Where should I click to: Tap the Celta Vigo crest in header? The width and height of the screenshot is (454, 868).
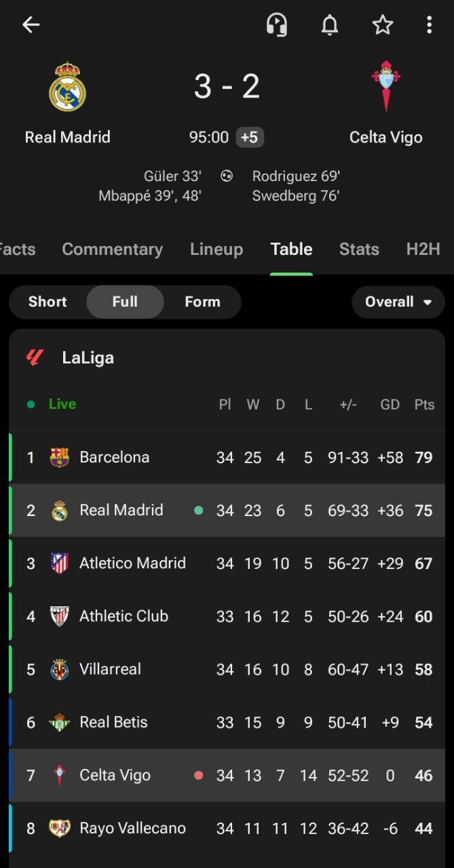click(386, 86)
